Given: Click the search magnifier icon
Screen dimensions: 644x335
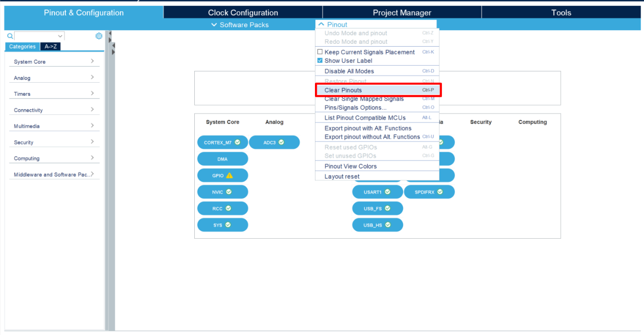Looking at the screenshot, I should [10, 35].
